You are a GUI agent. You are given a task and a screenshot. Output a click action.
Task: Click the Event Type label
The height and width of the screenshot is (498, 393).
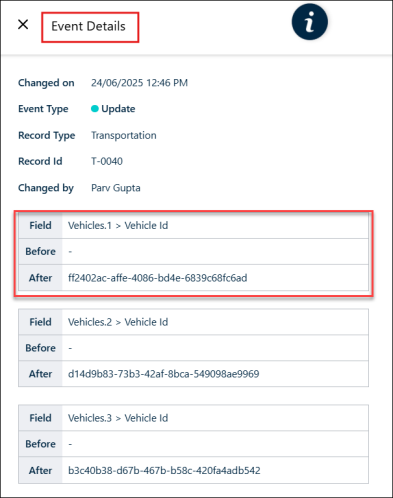click(x=43, y=109)
